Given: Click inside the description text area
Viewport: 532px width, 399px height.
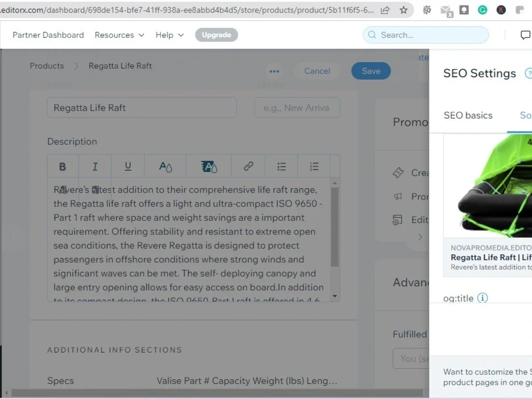Looking at the screenshot, I should tap(189, 239).
